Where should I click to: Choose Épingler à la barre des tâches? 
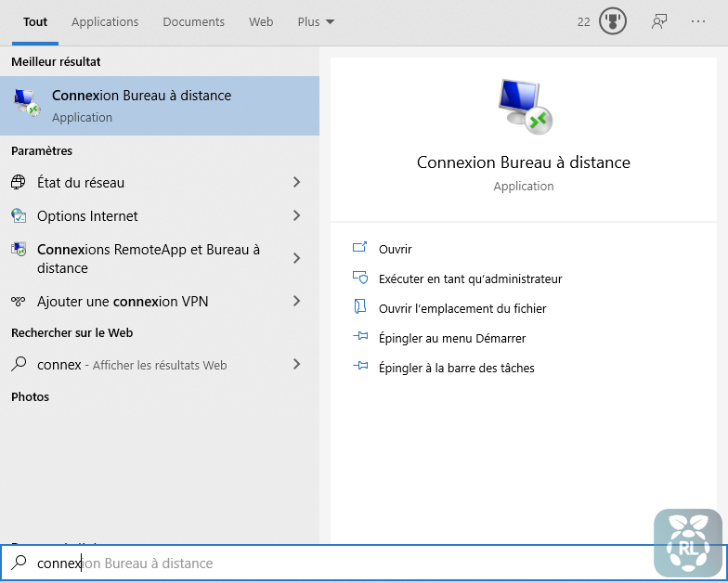pos(457,368)
